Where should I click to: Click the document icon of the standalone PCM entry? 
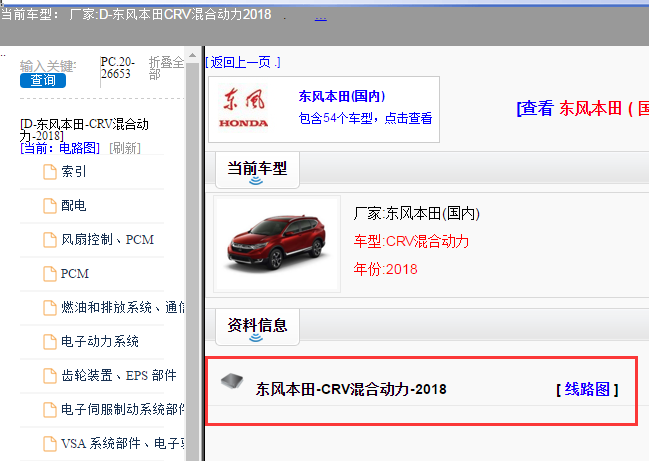(50, 274)
